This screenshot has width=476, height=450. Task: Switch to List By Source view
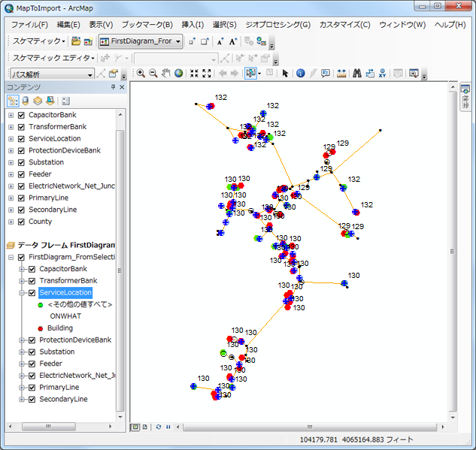(26, 101)
